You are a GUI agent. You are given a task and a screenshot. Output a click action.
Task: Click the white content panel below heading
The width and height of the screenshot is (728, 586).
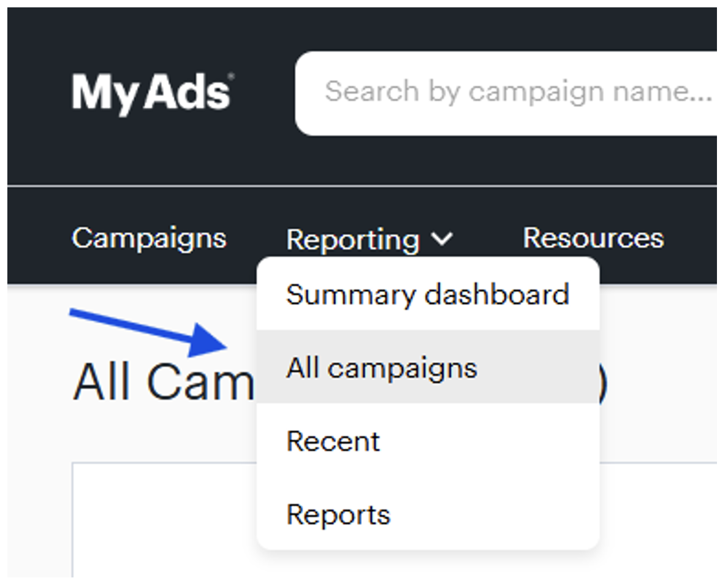pos(165,521)
